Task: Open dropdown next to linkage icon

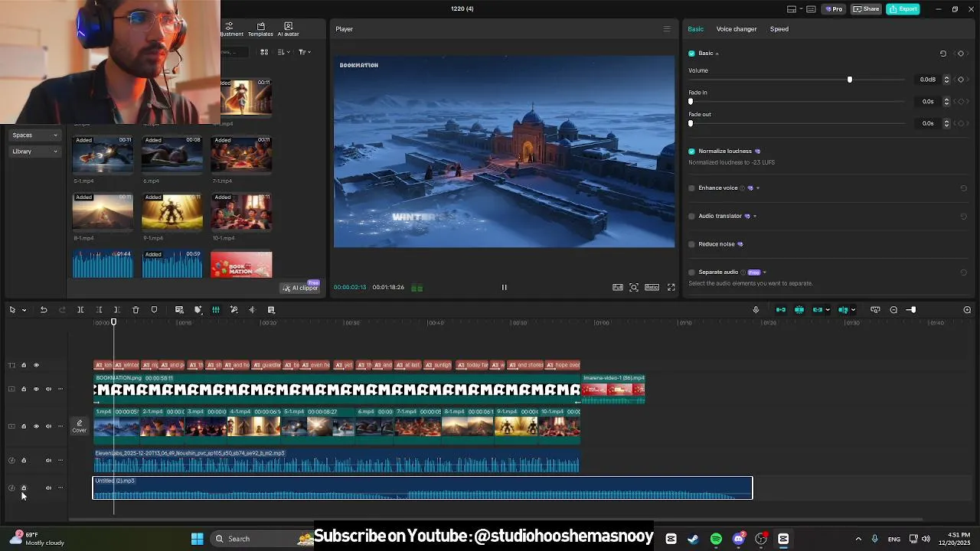Action: click(828, 310)
